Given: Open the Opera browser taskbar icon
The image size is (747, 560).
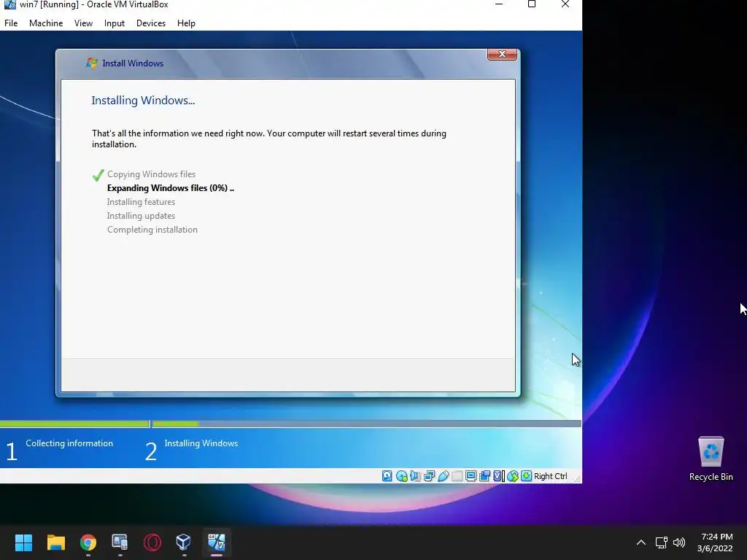Looking at the screenshot, I should tap(152, 542).
